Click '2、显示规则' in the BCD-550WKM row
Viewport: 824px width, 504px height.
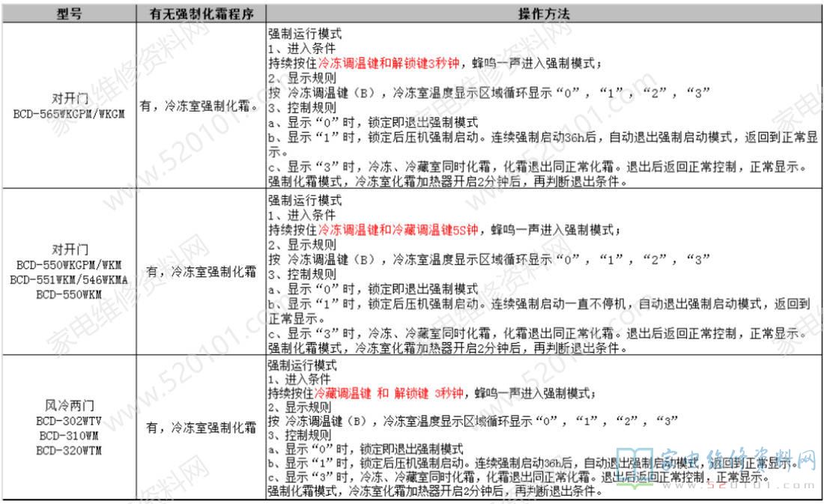[x=302, y=244]
